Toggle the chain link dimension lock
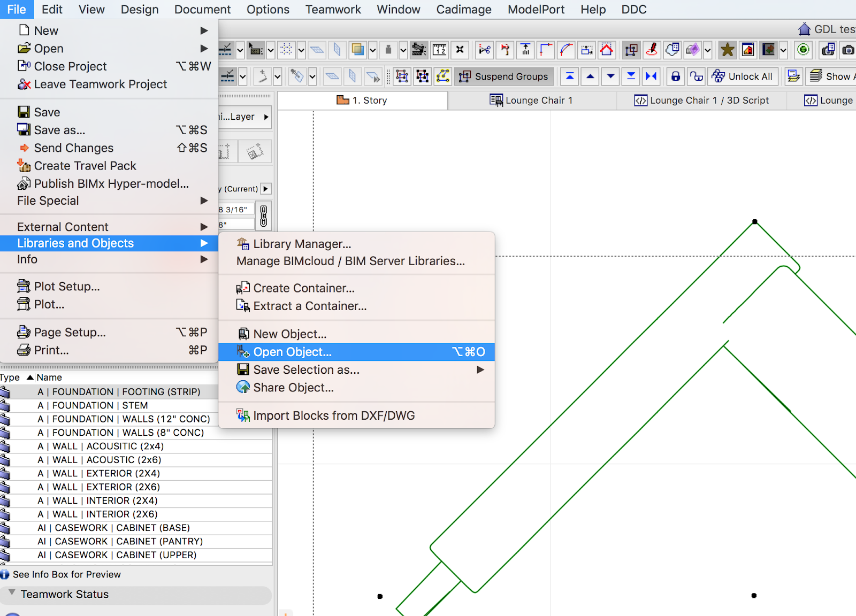The image size is (856, 616). [x=263, y=216]
